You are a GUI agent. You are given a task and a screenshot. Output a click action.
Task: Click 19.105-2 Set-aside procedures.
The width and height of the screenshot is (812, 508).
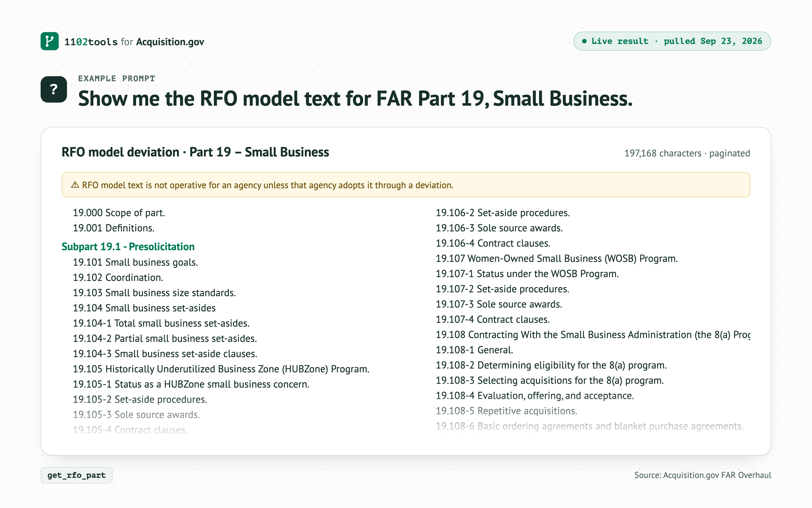[x=140, y=400]
